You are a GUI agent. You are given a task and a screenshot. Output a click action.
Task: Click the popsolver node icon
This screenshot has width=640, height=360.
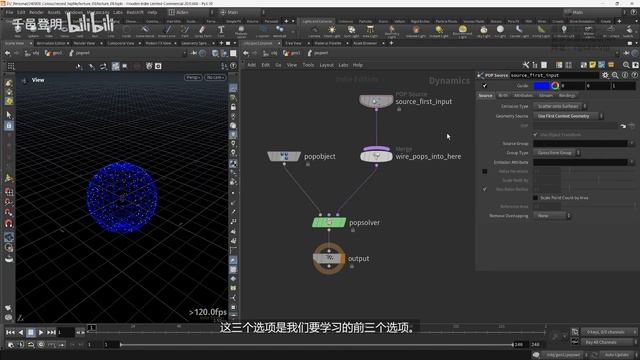[x=329, y=222]
